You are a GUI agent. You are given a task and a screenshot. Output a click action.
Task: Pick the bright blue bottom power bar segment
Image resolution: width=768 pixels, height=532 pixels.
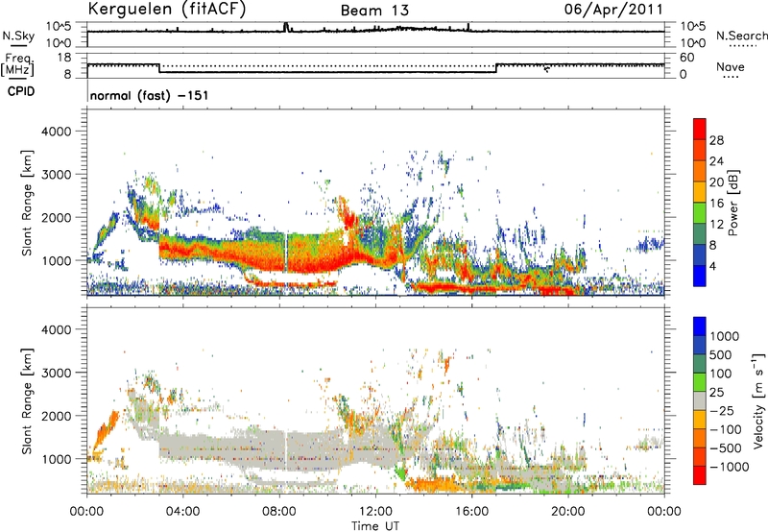point(700,276)
